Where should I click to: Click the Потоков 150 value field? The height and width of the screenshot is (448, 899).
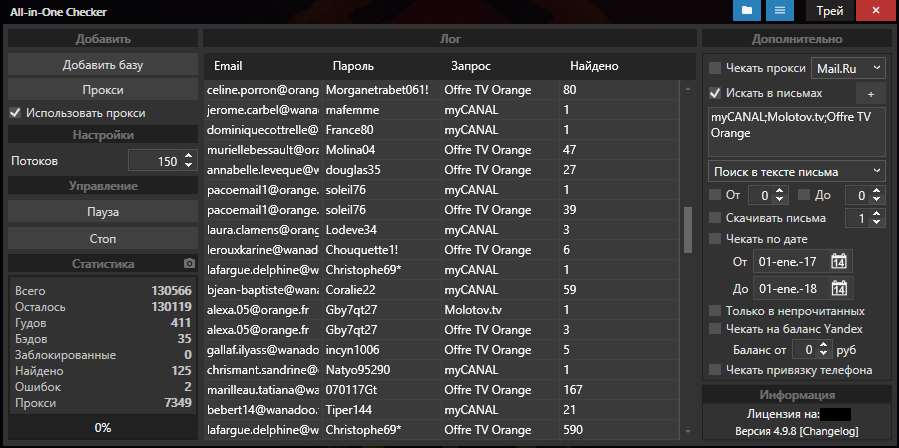[155, 161]
